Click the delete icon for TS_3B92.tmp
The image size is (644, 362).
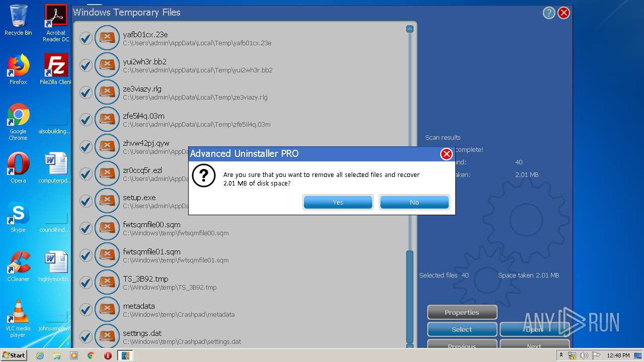(107, 282)
